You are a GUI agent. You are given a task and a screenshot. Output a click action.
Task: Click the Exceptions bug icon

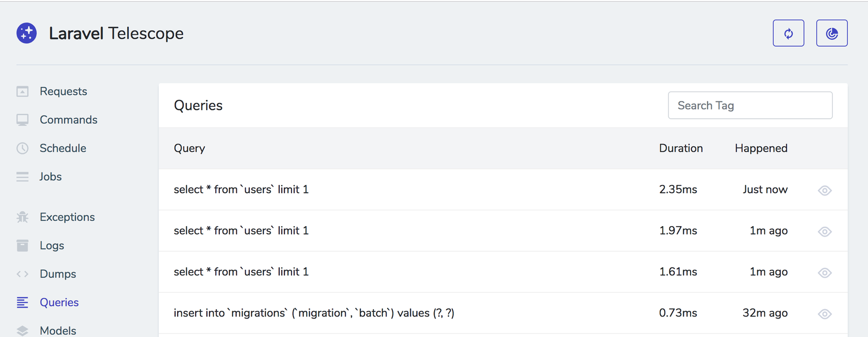click(23, 217)
